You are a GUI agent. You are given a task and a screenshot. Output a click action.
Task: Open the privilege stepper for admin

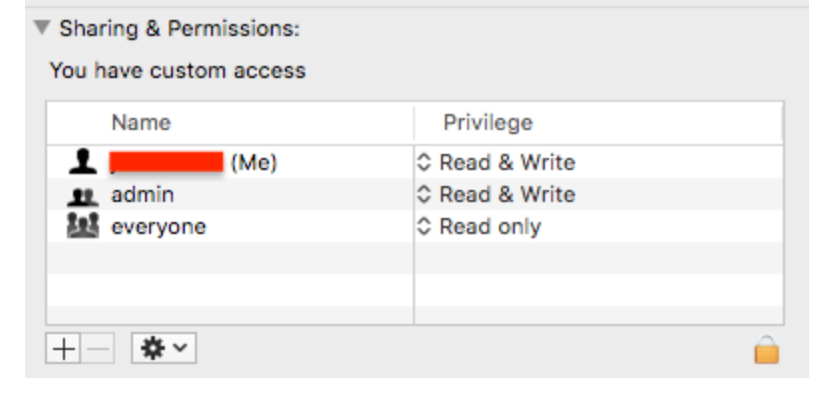coord(424,195)
